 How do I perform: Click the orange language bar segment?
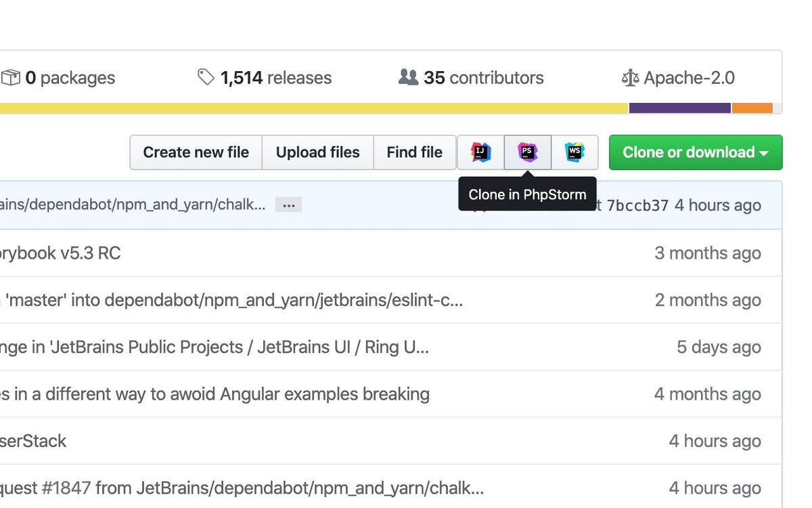[752, 108]
